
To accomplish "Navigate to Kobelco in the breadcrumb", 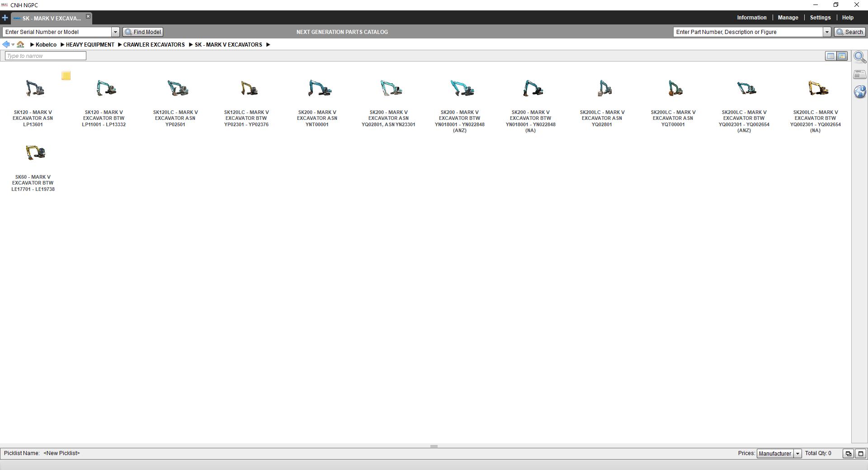I will [46, 45].
